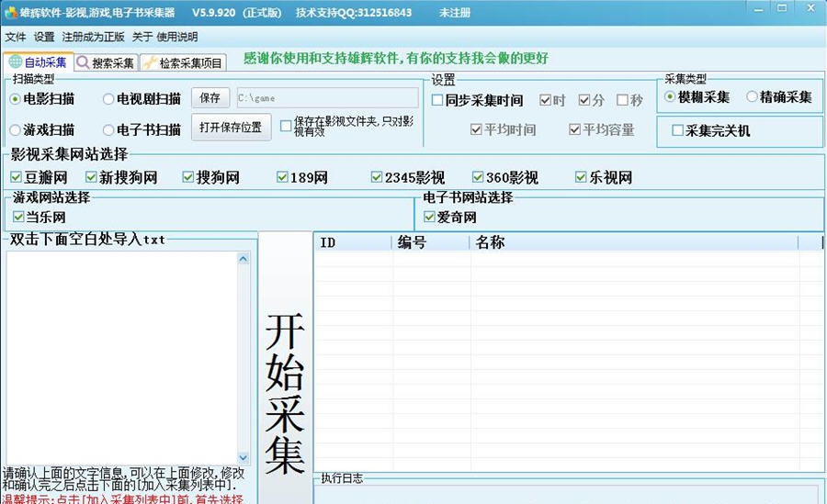The image size is (827, 504).
Task: Open the 文件 menu
Action: click(x=16, y=37)
